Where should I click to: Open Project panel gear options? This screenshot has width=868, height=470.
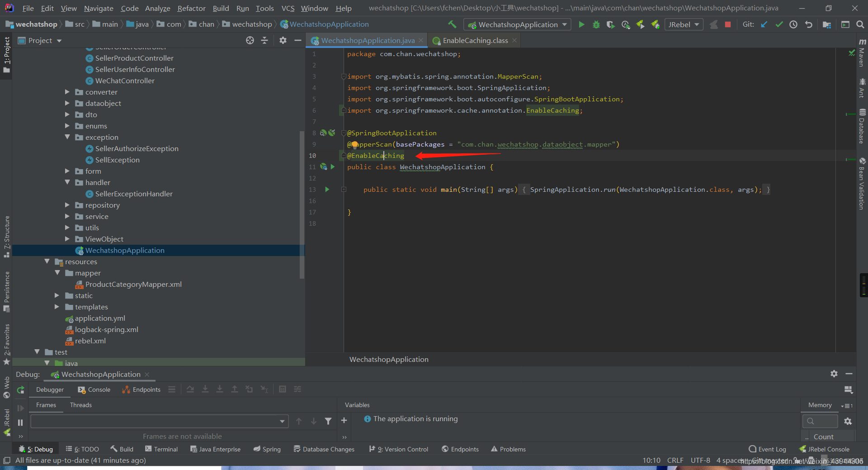(283, 40)
